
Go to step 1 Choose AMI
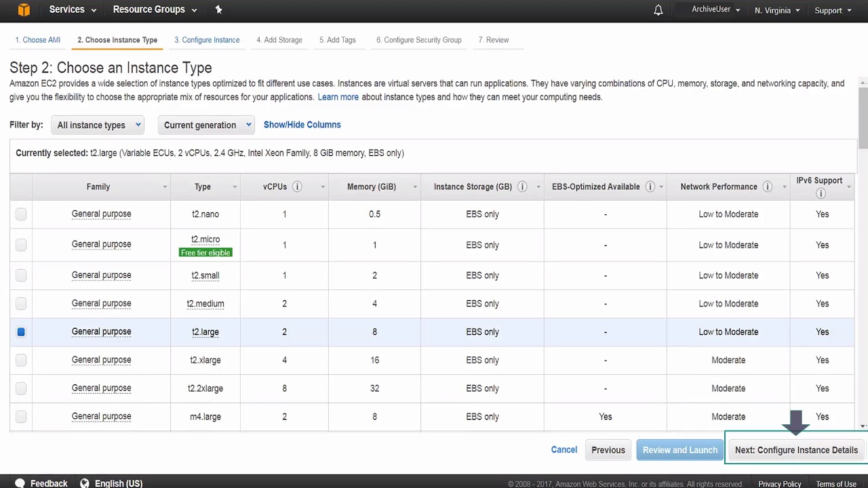(38, 40)
